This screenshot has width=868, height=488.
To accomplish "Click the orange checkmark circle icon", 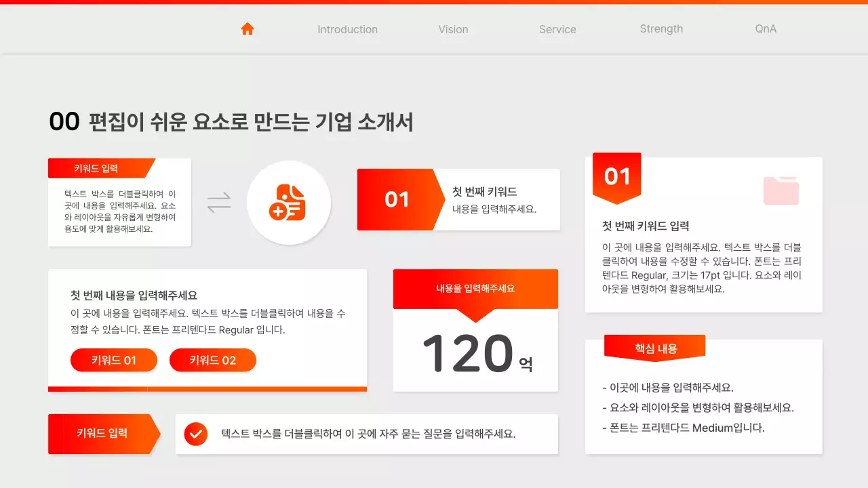I will coord(195,434).
